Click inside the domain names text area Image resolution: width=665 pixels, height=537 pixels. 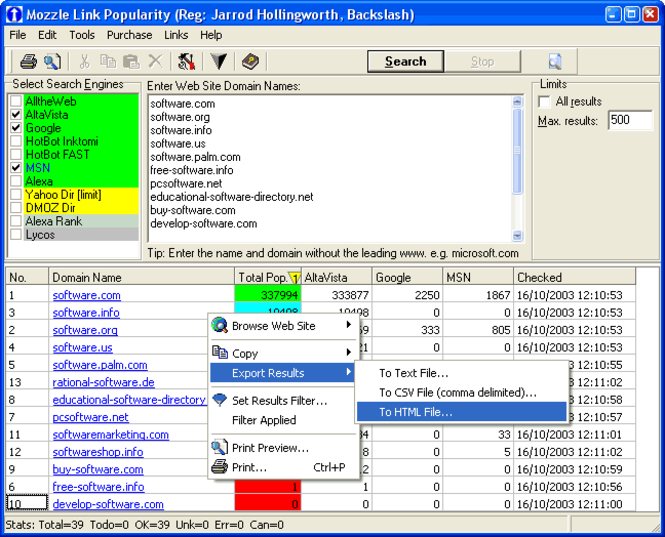pos(330,169)
